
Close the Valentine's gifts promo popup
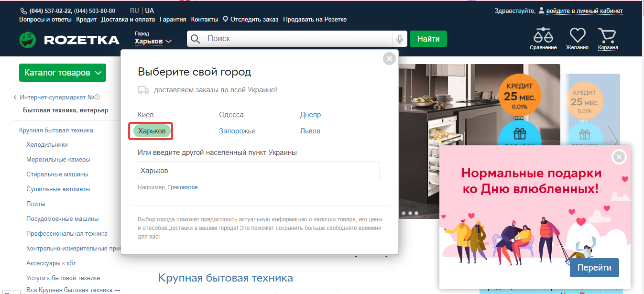pos(619,157)
